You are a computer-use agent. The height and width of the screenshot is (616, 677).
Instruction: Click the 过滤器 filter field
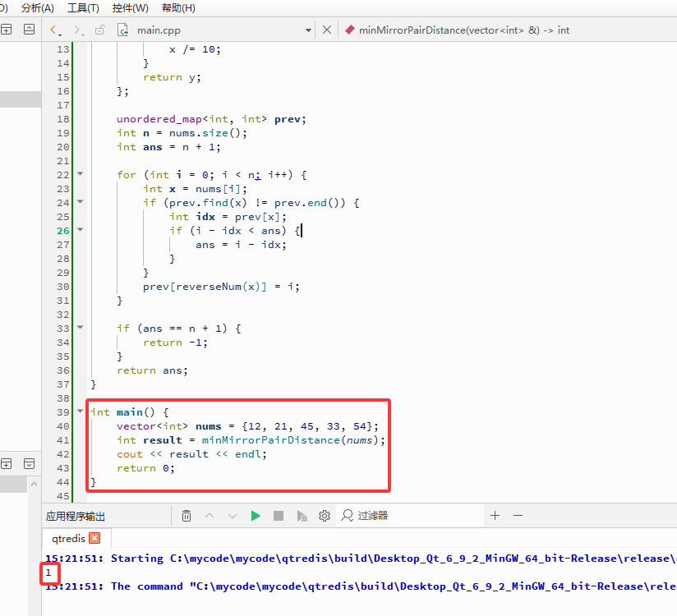[409, 516]
